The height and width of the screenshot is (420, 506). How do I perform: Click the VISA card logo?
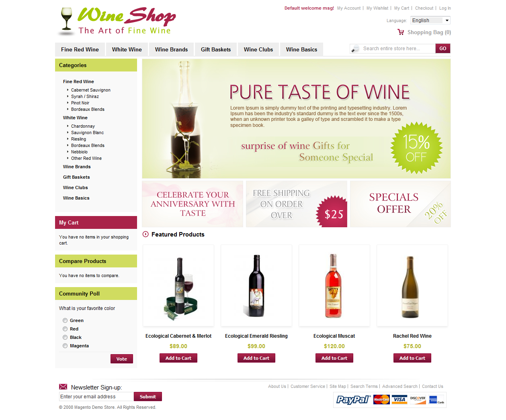click(x=399, y=400)
